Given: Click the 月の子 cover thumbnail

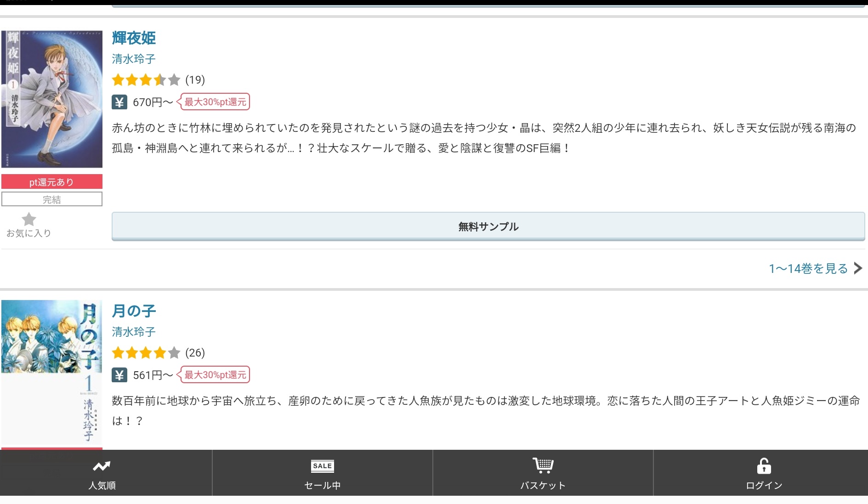Looking at the screenshot, I should [x=52, y=372].
